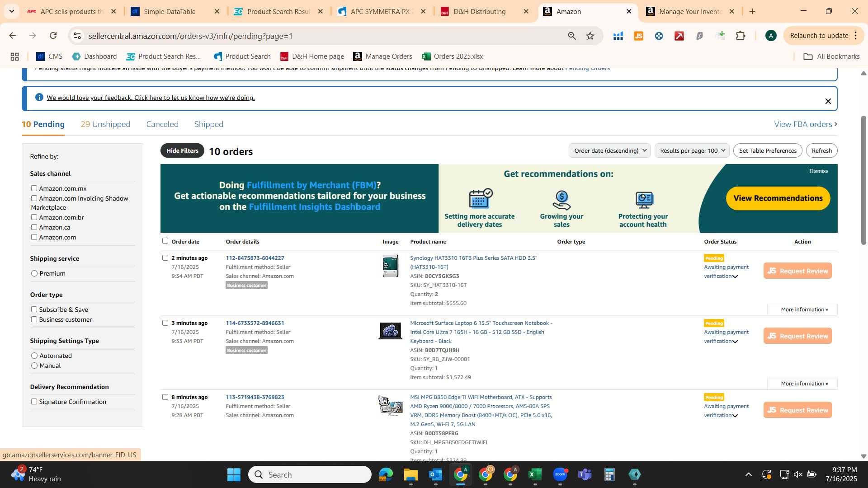
Task: Click the Synology HDD product thumbnail
Action: pyautogui.click(x=390, y=266)
